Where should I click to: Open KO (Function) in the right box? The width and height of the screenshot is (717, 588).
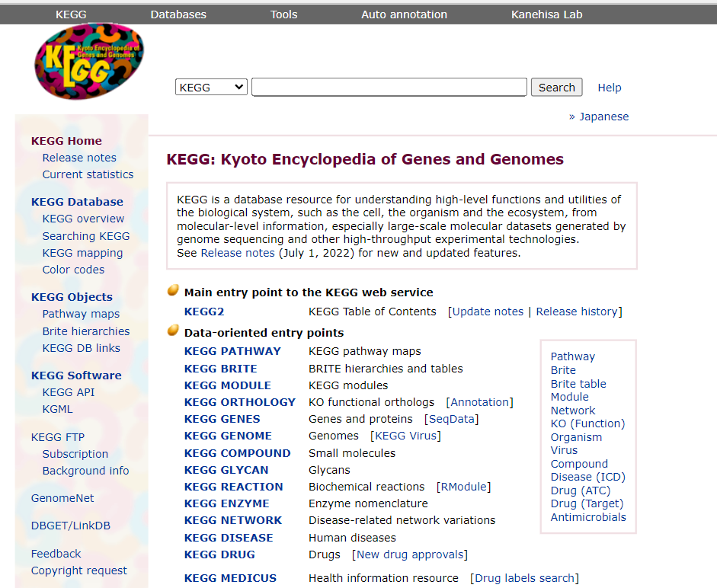[587, 423]
